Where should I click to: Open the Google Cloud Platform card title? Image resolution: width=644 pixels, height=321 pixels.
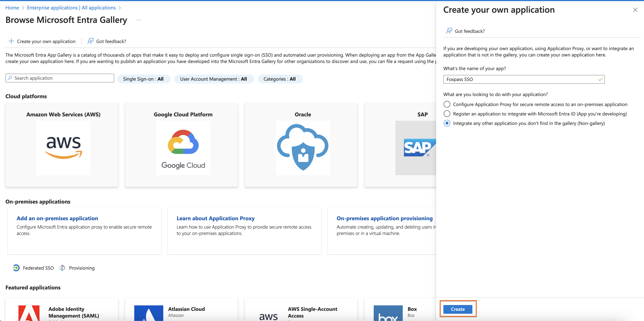coord(183,115)
